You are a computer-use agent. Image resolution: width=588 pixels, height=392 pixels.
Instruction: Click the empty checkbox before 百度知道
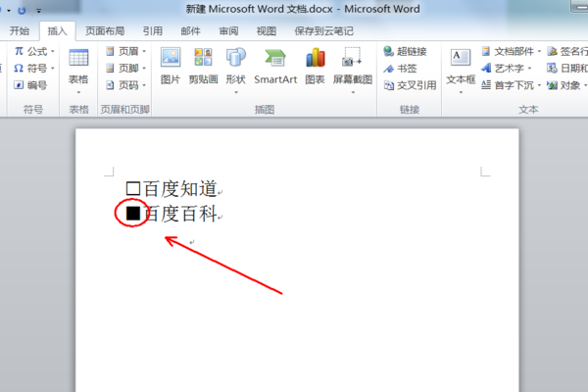click(133, 189)
